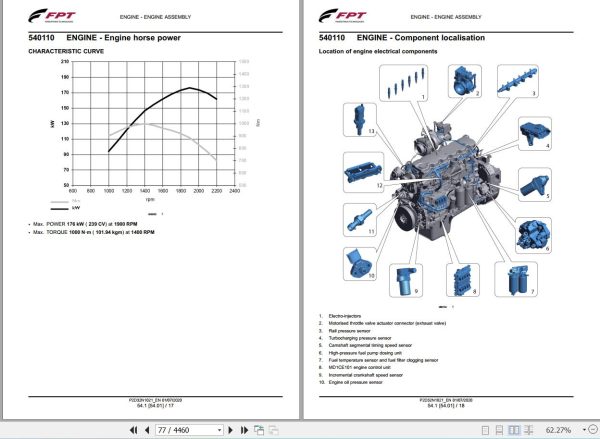Click legend entry 'High-pressure fuel pump dosing unit'
This screenshot has height=439, width=600.
(365, 353)
